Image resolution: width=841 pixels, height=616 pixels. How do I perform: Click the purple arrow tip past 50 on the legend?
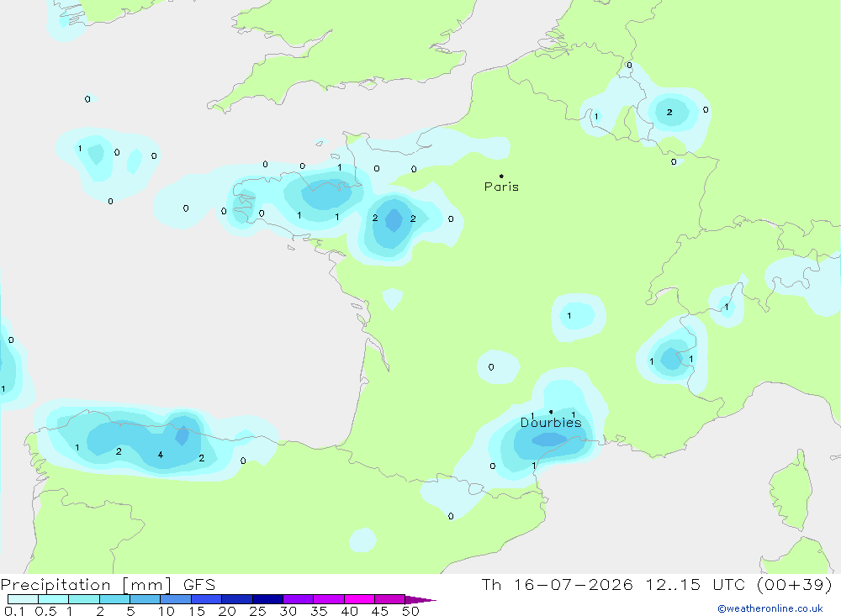(x=421, y=600)
